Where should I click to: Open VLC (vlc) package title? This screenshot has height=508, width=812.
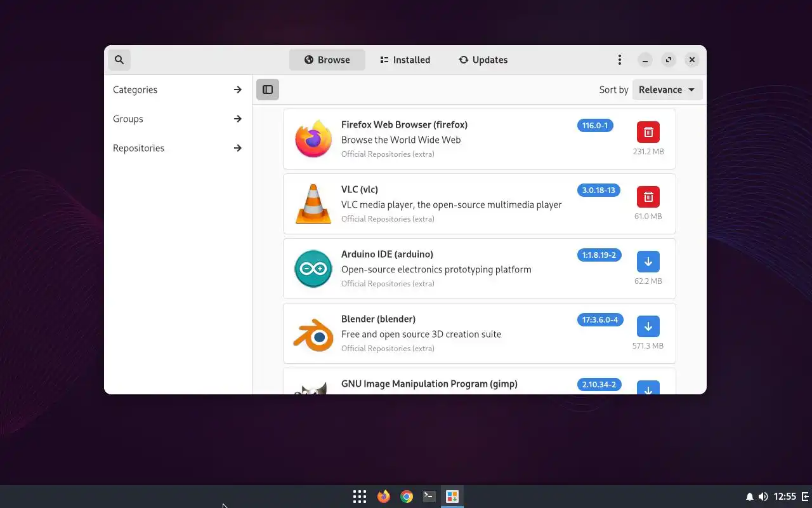pyautogui.click(x=360, y=189)
